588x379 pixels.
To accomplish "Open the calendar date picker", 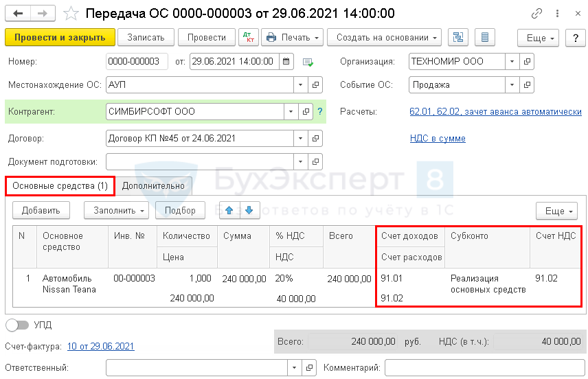I will click(x=286, y=62).
